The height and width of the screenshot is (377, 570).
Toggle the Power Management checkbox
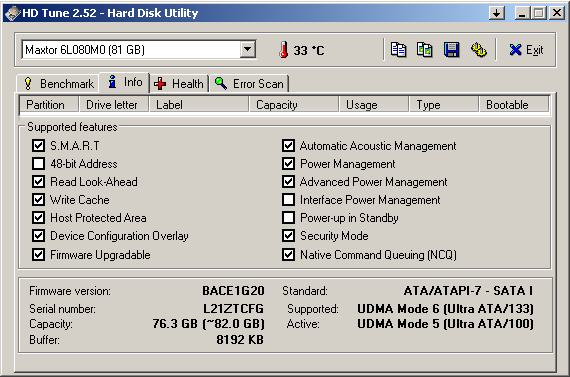[x=289, y=164]
